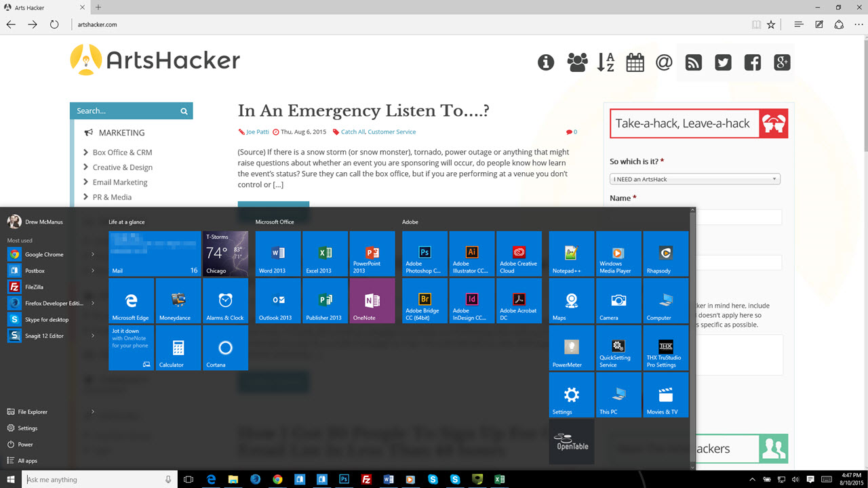The image size is (868, 488).
Task: Expand the Snagit 12 Editor jump list arrow
Action: pyautogui.click(x=93, y=336)
